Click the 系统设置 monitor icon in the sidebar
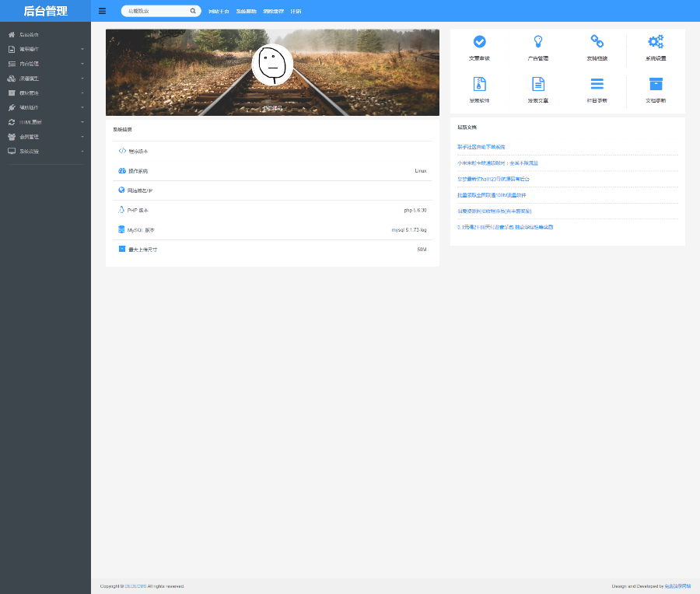This screenshot has width=700, height=594. coord(12,152)
